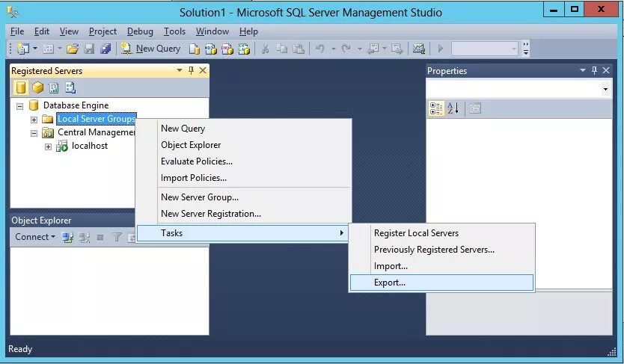Click the Undo arrow icon
624x364 pixels.
(320, 49)
